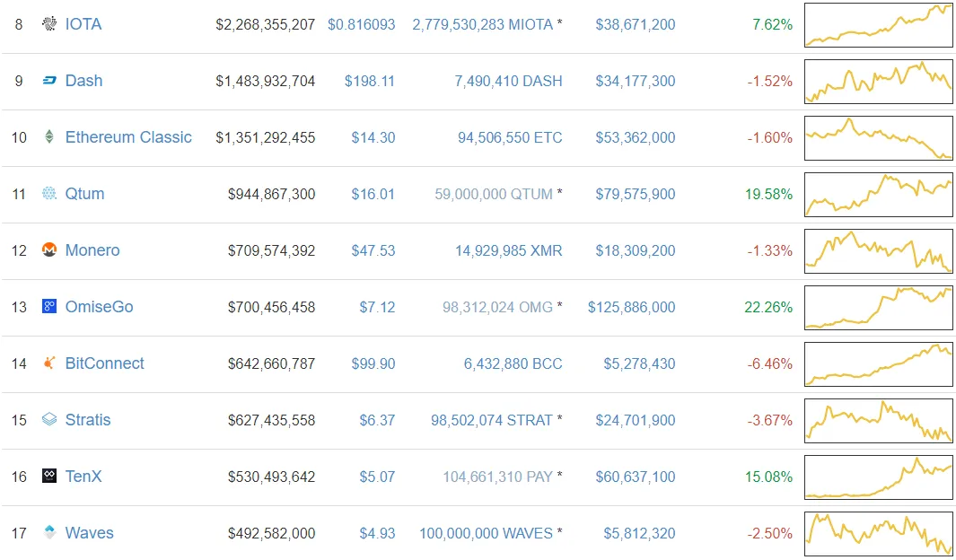
Task: Click supply 59,000,000 QTUM
Action: click(494, 194)
